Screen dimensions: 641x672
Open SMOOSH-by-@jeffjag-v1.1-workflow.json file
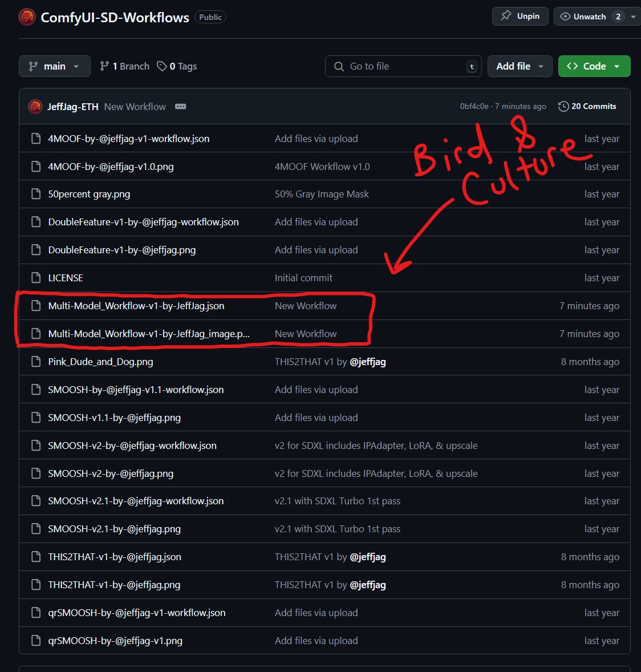(x=136, y=390)
